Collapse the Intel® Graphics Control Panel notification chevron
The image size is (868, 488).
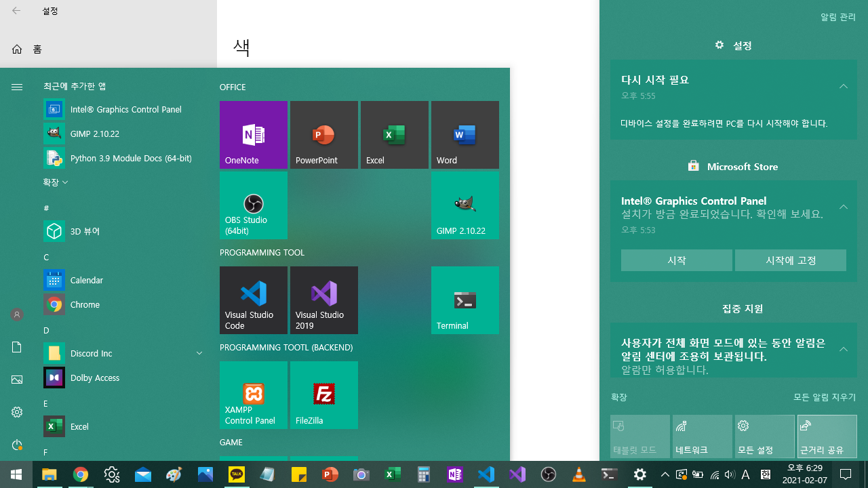(844, 207)
